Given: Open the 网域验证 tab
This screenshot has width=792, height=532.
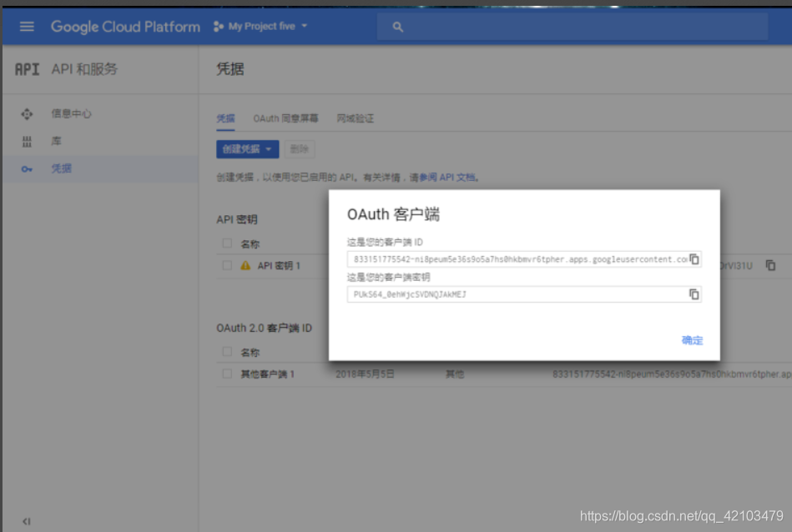Looking at the screenshot, I should click(x=356, y=118).
